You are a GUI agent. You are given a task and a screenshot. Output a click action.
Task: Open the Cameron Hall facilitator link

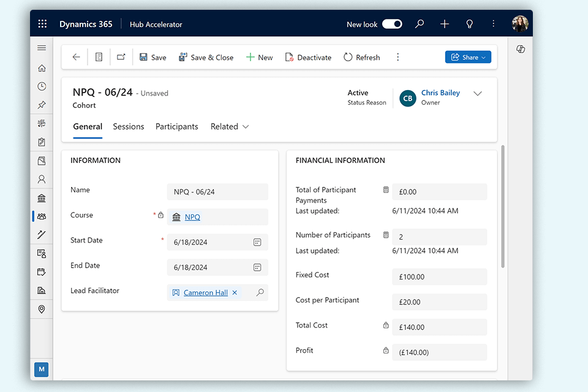point(205,293)
